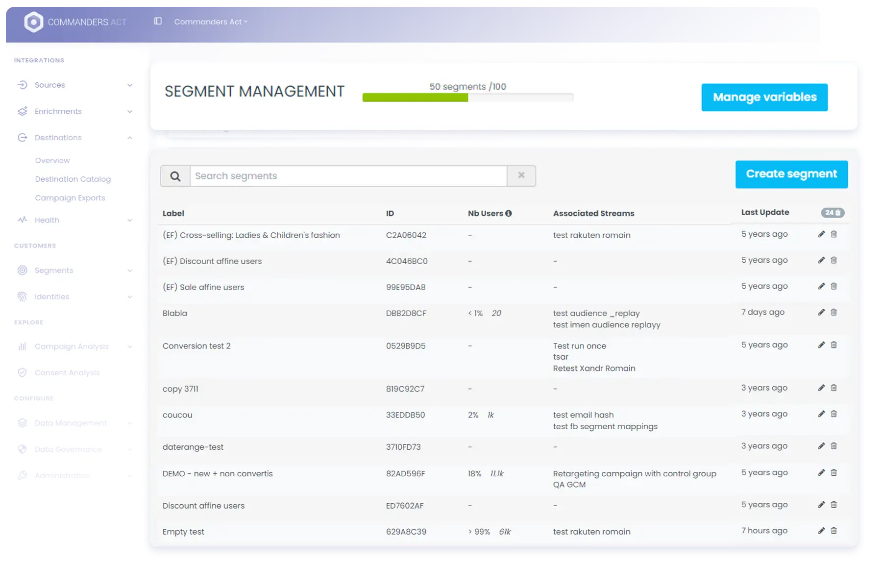This screenshot has width=882, height=588.
Task: Go to Campaign Exports under Destinations
Action: (70, 197)
